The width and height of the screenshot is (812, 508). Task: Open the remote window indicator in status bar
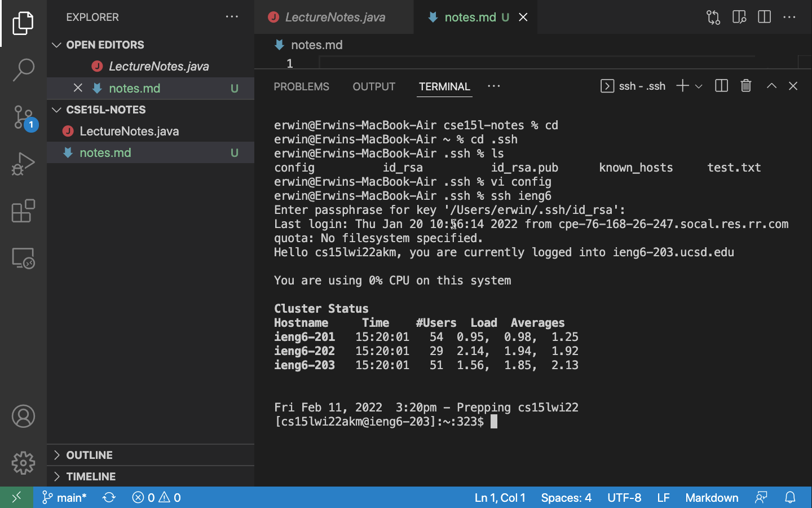[x=16, y=497]
